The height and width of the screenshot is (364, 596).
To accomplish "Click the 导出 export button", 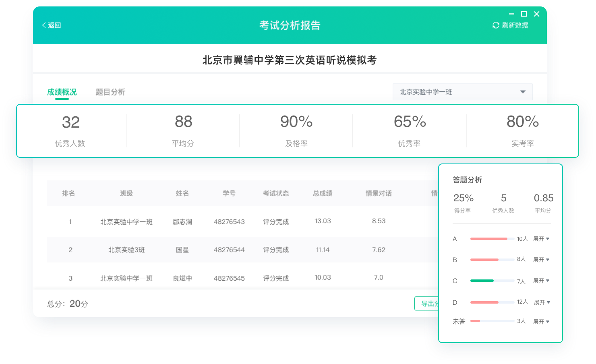I will pos(427,304).
